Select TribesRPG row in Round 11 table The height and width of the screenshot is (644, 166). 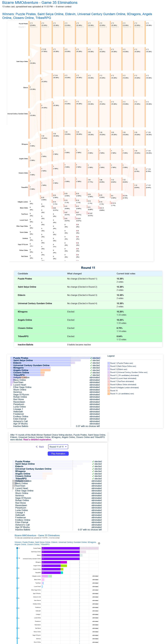pyautogui.click(x=88, y=338)
